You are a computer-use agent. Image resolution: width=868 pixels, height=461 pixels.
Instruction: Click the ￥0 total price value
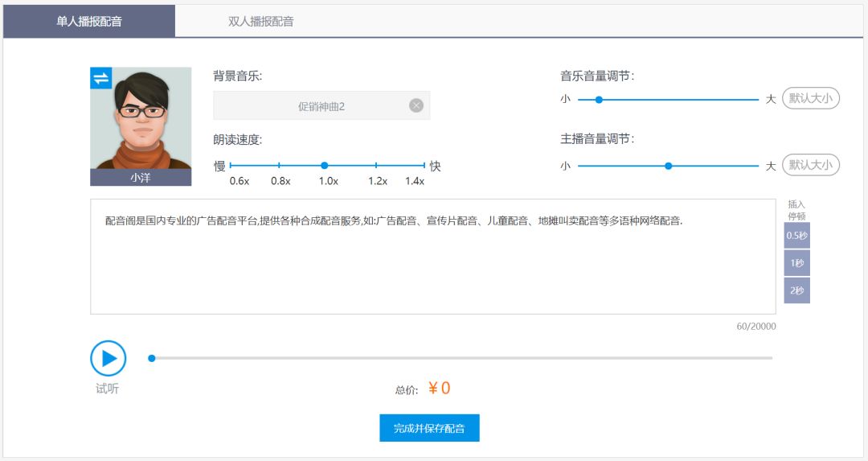tap(439, 388)
